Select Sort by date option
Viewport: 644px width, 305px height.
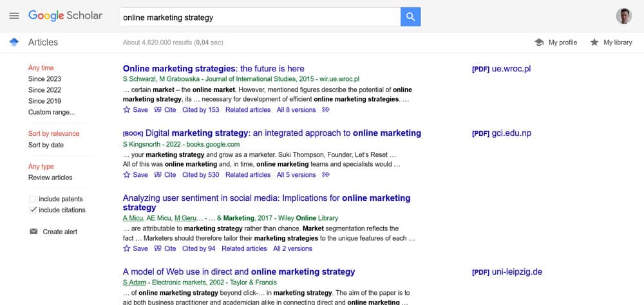point(46,145)
